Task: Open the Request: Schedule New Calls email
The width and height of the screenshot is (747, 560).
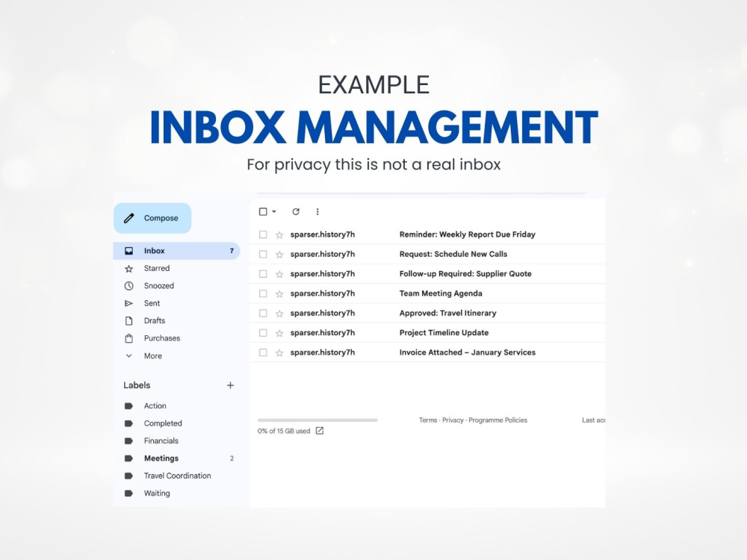Action: pos(427,255)
